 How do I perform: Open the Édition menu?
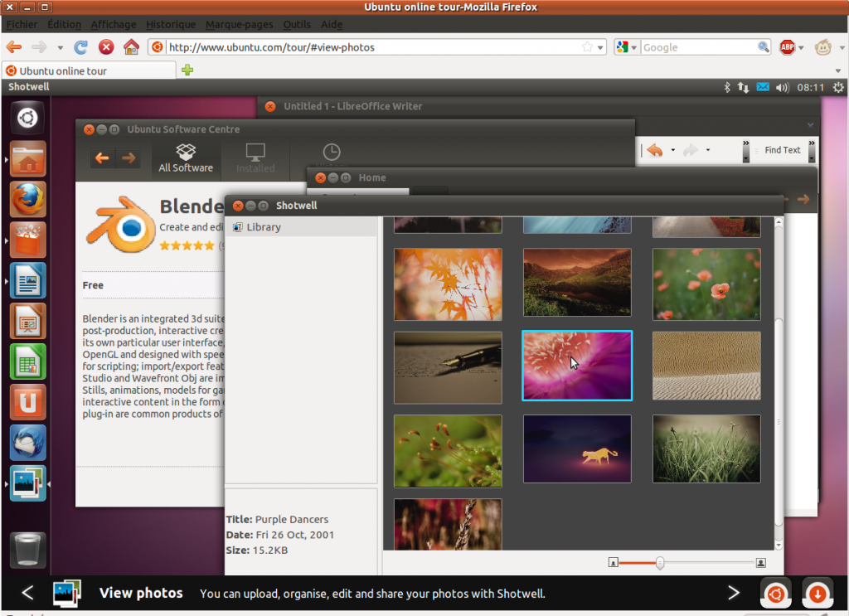[x=65, y=24]
